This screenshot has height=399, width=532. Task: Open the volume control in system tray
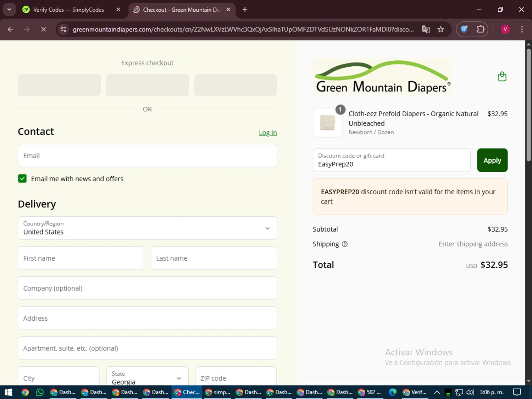tap(470, 392)
